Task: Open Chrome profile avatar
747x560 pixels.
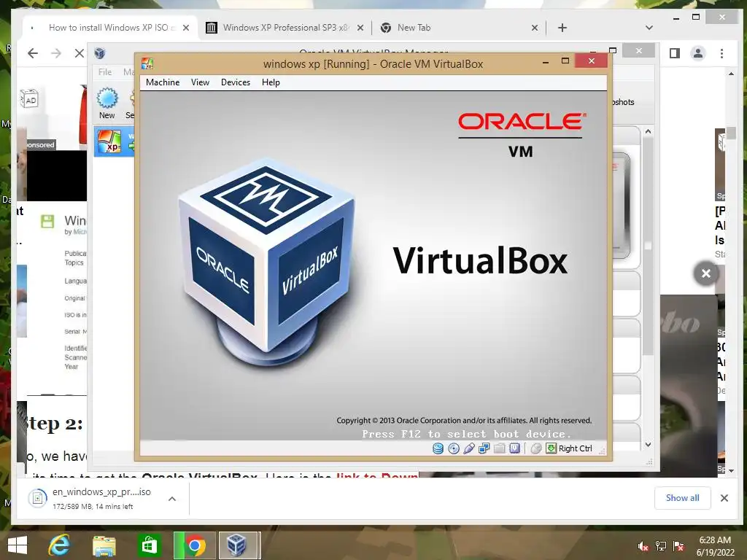Action: pyautogui.click(x=698, y=53)
